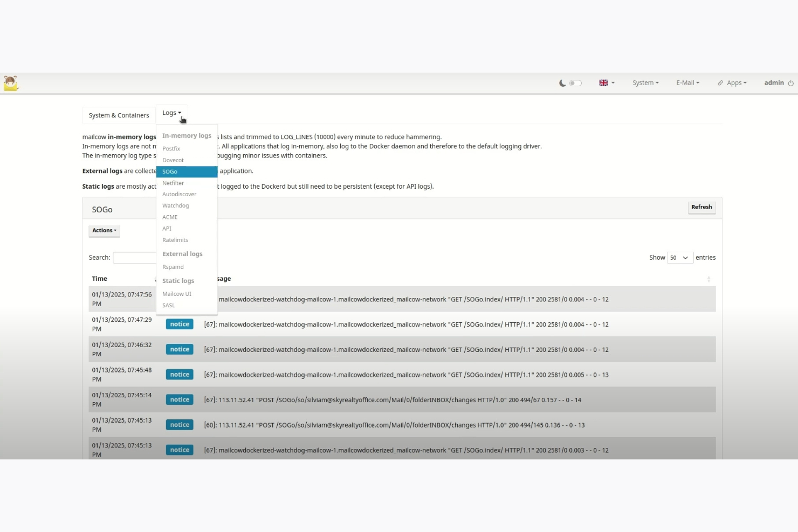Screen dimensions: 798x532
Task: Select SASL under Static logs
Action: click(x=169, y=306)
